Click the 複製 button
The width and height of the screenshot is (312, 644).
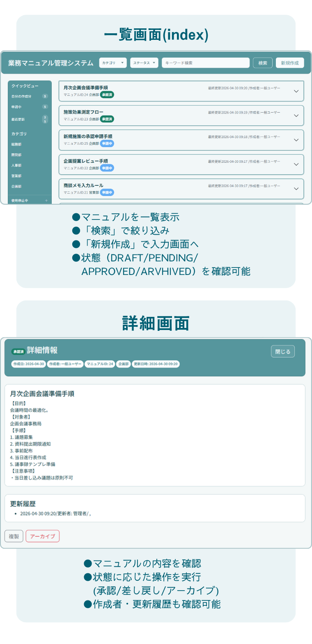[14, 536]
